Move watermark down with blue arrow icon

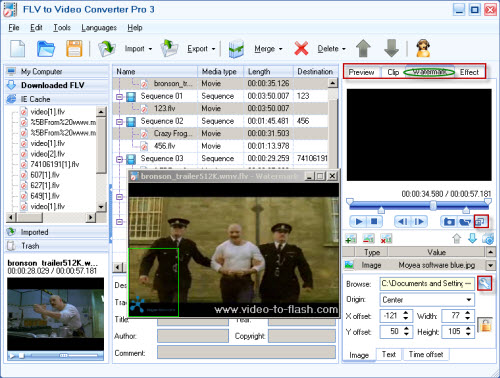tap(472, 238)
